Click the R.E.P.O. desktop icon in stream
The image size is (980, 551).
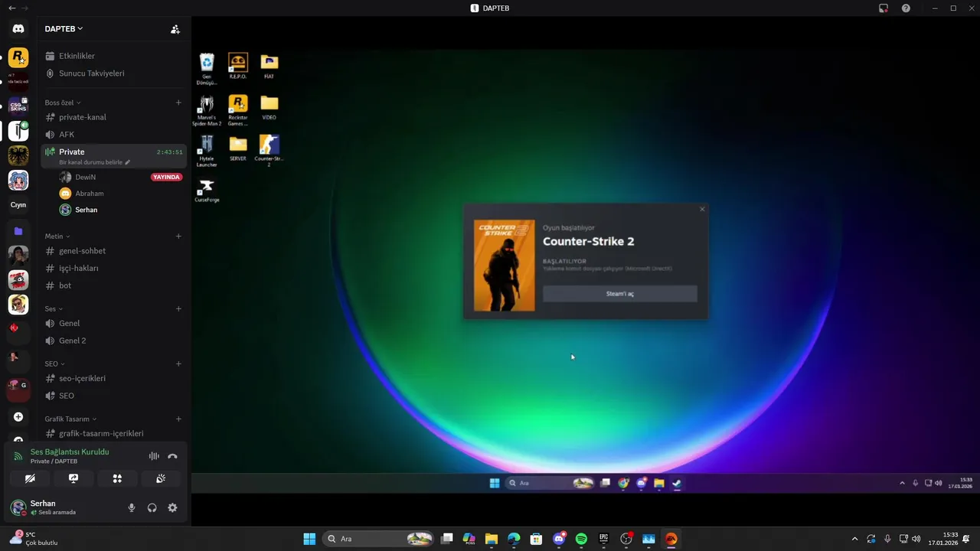click(x=238, y=66)
